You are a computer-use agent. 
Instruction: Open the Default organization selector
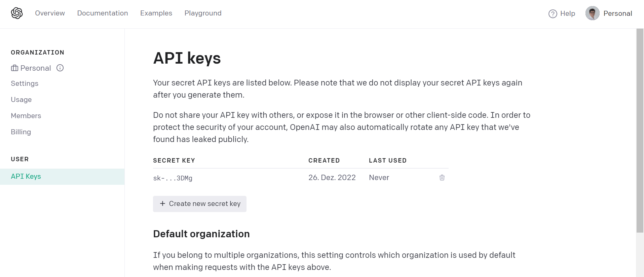coord(201,234)
